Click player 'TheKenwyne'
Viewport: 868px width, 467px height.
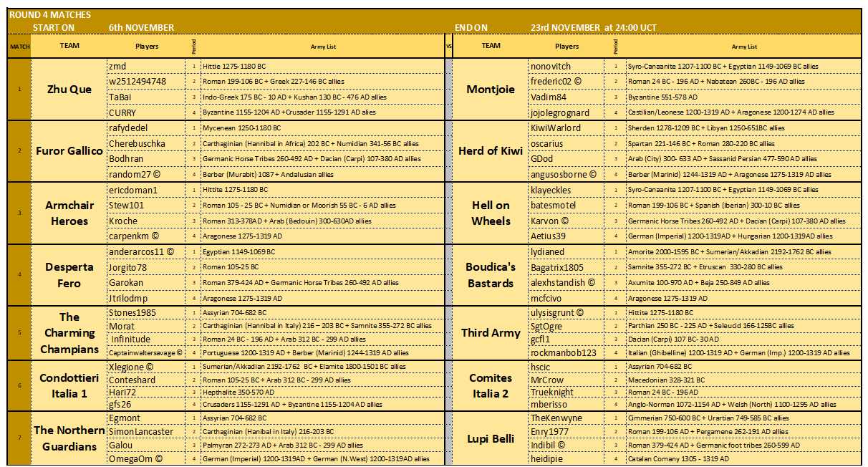[x=556, y=418]
